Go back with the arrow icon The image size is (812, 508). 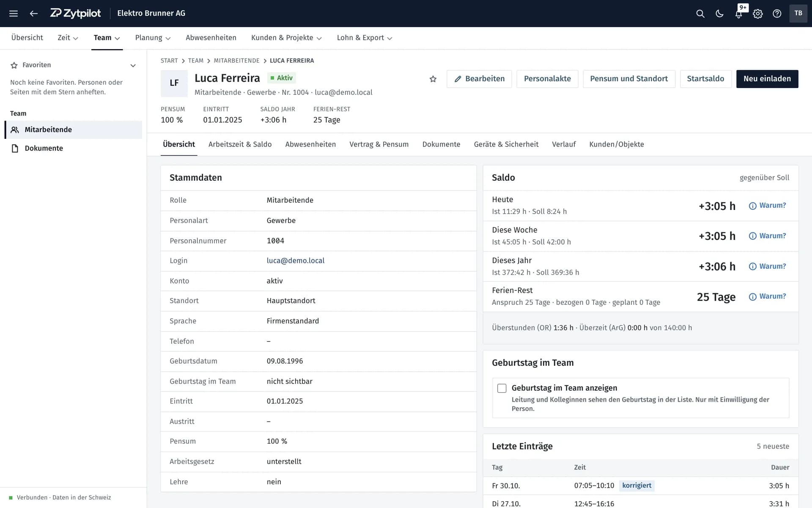click(x=34, y=14)
